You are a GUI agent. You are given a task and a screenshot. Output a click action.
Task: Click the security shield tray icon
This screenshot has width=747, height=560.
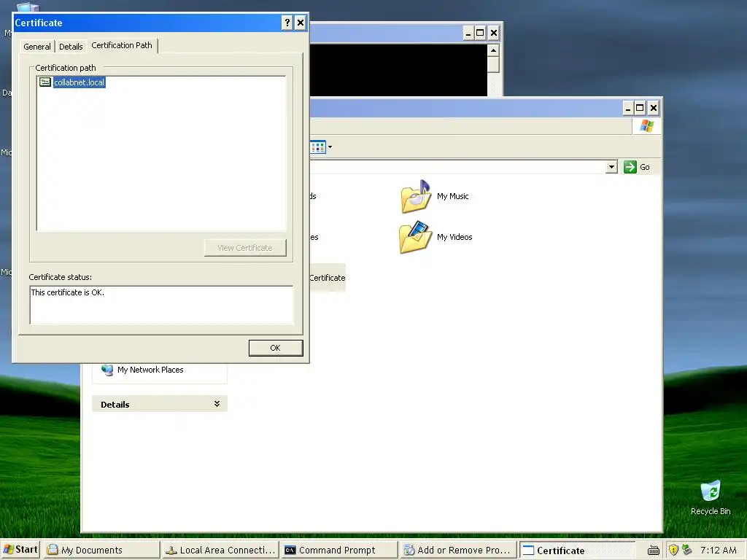point(673,550)
